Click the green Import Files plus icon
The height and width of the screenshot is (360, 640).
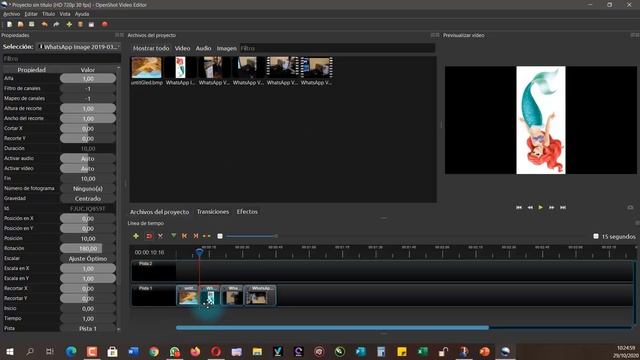[69, 24]
